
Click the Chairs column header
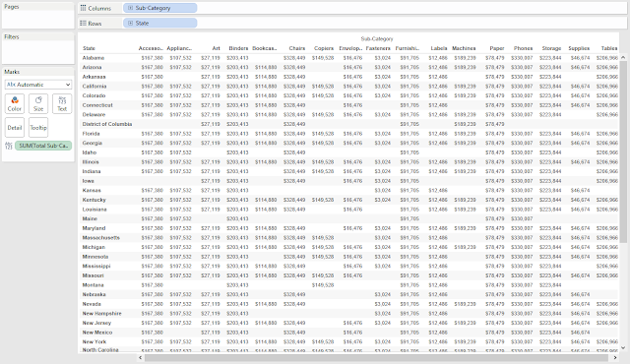(297, 48)
